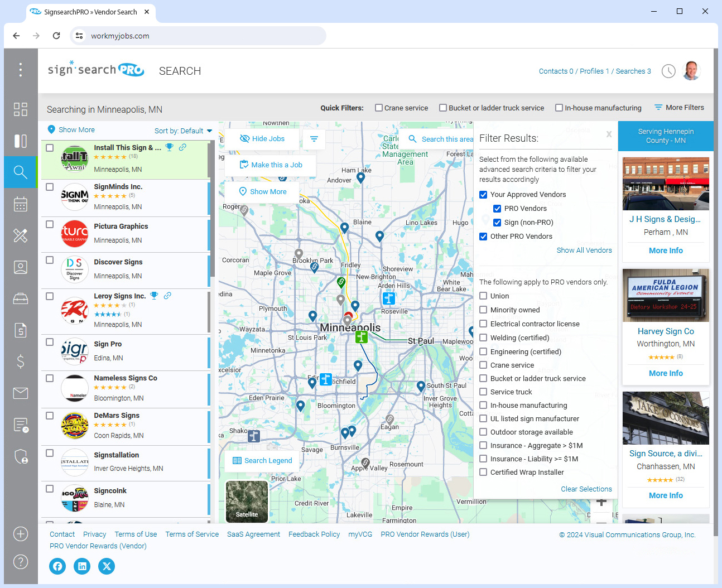Open the clock history icon in header

(668, 71)
